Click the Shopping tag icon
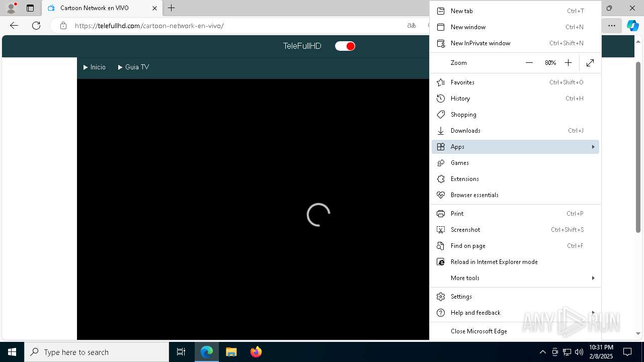Image resolution: width=644 pixels, height=362 pixels. coord(441,115)
